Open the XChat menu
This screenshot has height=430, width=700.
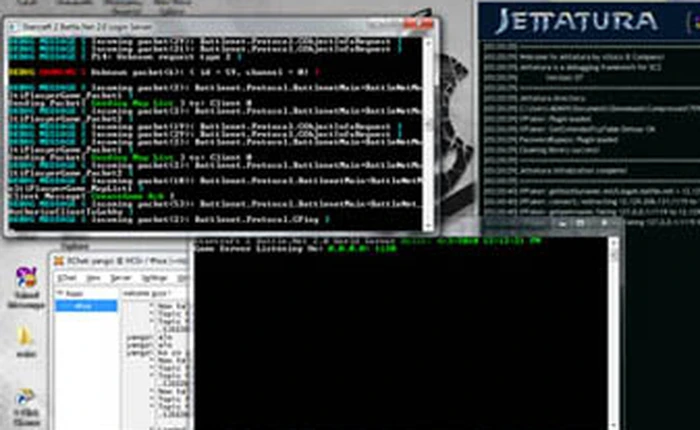pos(67,277)
